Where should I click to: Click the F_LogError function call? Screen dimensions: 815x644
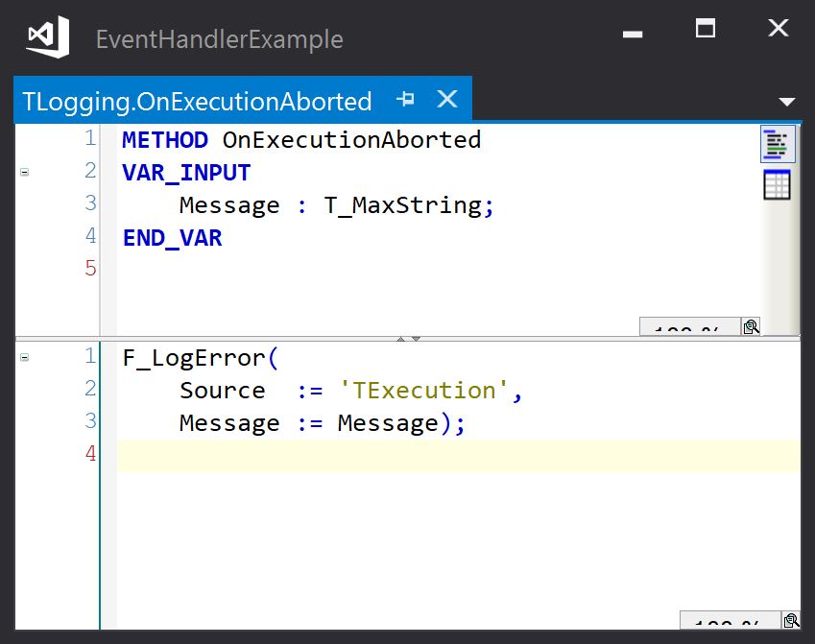coord(195,358)
